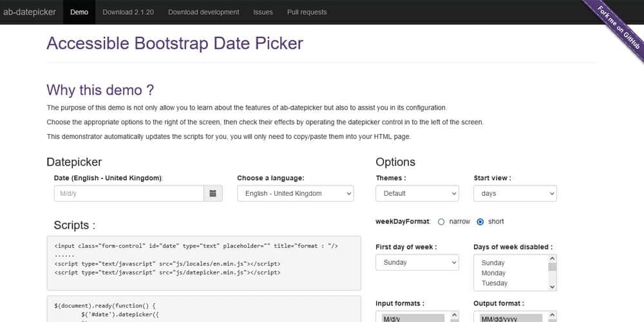The image size is (644, 322).
Task: Select MM/dd/yyyy in Output format list
Action: [511, 319]
